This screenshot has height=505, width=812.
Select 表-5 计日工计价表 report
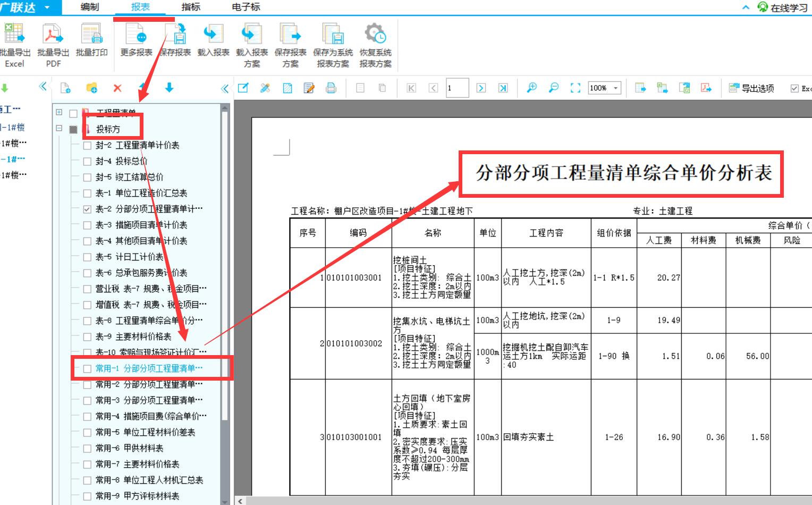129,257
